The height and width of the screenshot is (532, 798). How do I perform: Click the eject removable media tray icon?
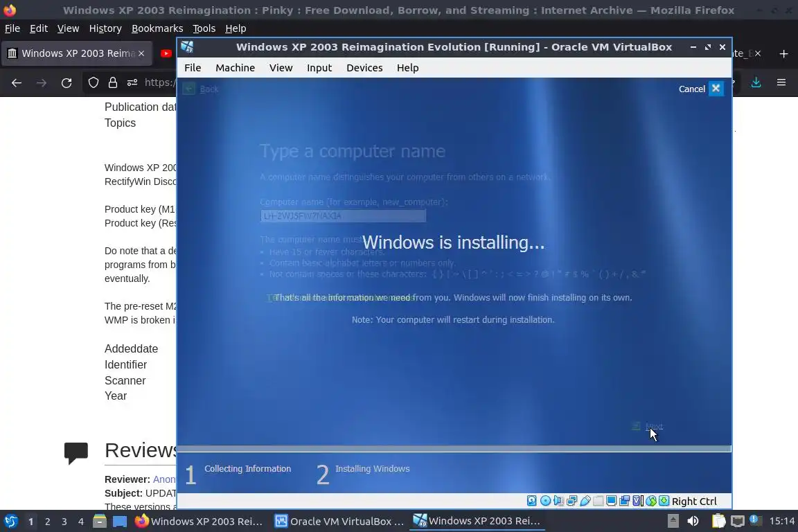pyautogui.click(x=673, y=522)
